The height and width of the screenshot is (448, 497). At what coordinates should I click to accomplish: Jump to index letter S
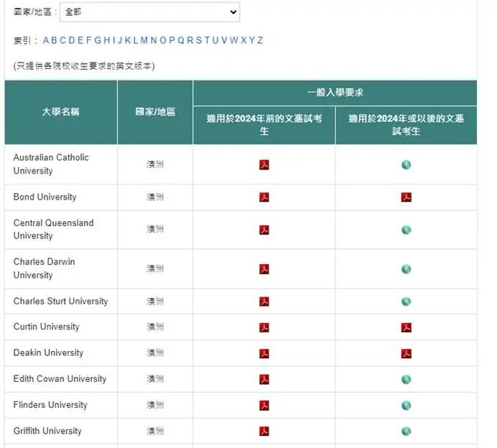(199, 40)
